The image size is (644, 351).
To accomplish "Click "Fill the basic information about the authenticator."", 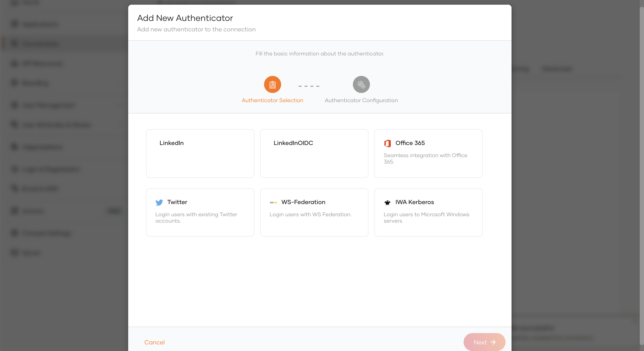I will coord(320,54).
